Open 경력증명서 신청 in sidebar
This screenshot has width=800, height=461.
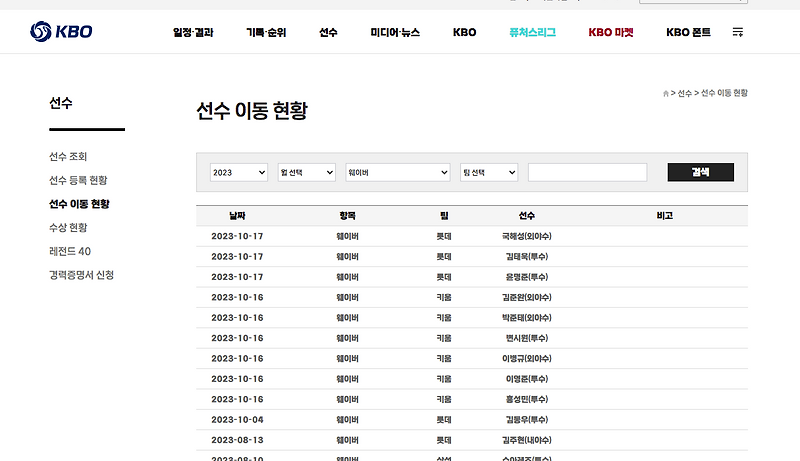81,275
